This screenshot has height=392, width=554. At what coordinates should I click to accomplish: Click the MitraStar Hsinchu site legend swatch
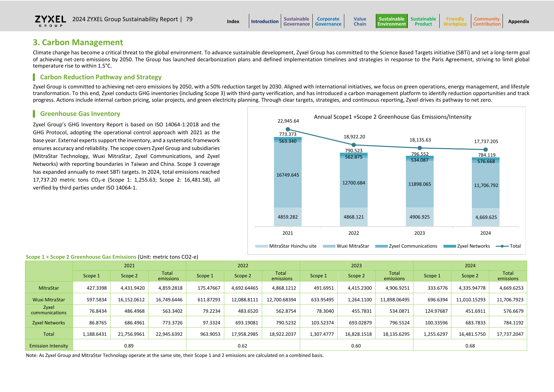[x=262, y=246]
